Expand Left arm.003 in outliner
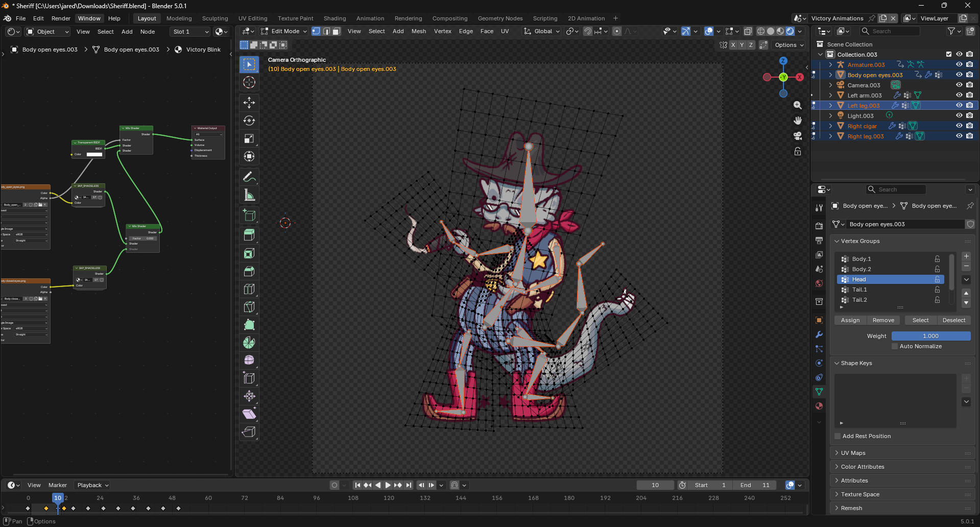This screenshot has width=980, height=527. pyautogui.click(x=830, y=95)
